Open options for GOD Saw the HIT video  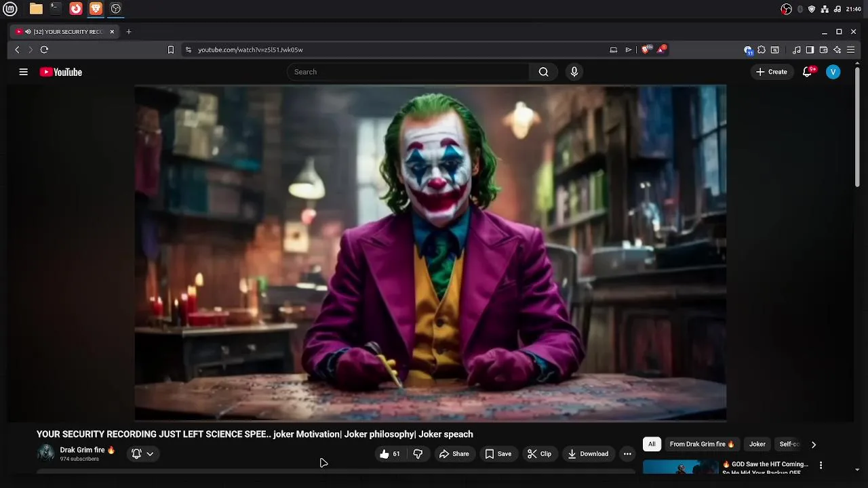[821, 466]
